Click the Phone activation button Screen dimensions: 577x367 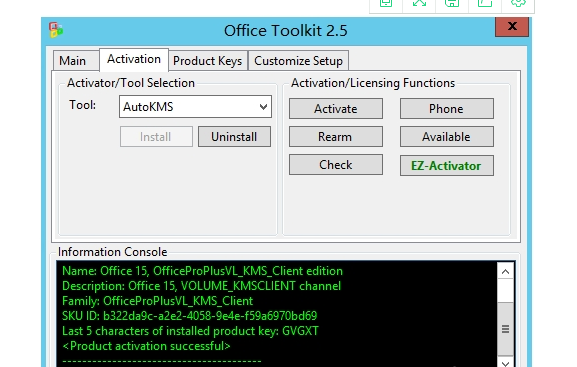pos(447,109)
